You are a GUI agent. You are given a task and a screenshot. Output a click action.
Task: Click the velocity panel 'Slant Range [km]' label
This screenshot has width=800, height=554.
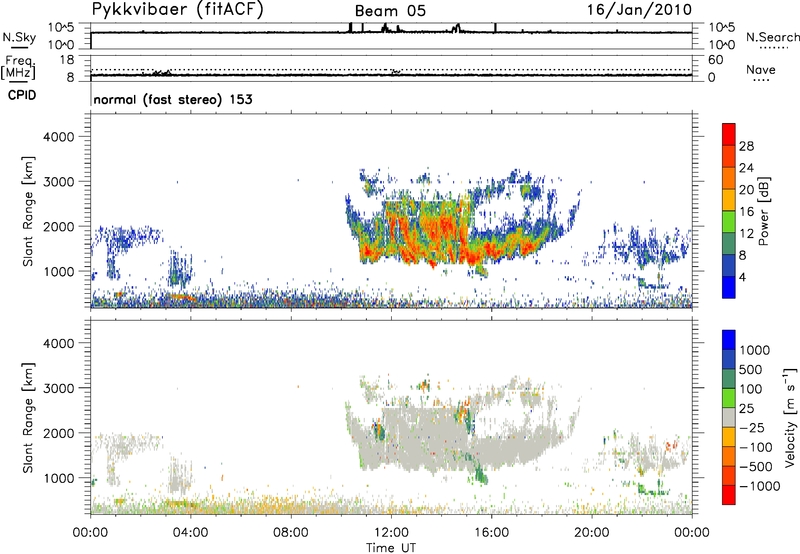(28, 418)
